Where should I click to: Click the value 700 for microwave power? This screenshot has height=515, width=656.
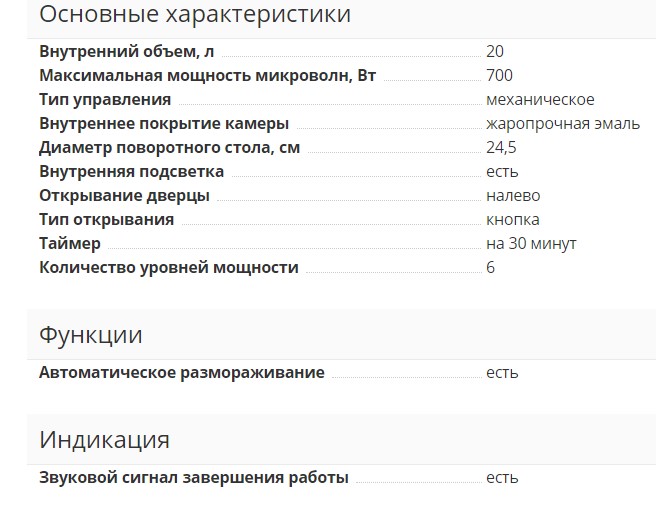coord(499,76)
